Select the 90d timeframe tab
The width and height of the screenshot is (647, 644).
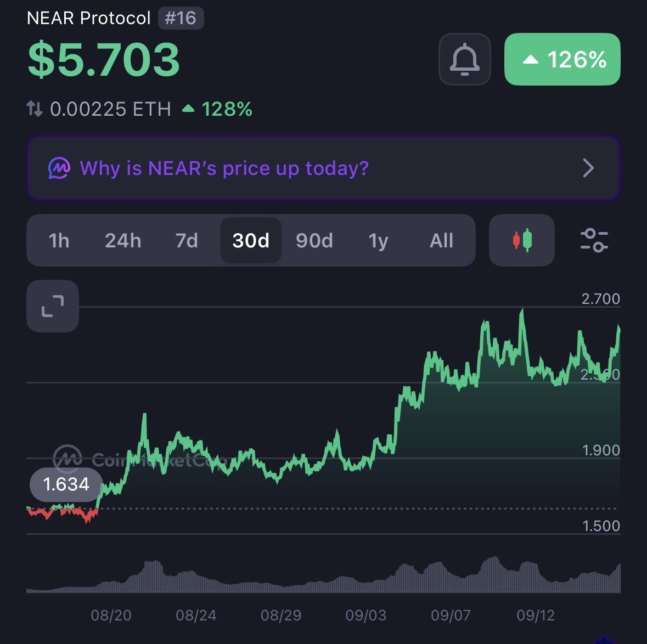click(x=314, y=240)
